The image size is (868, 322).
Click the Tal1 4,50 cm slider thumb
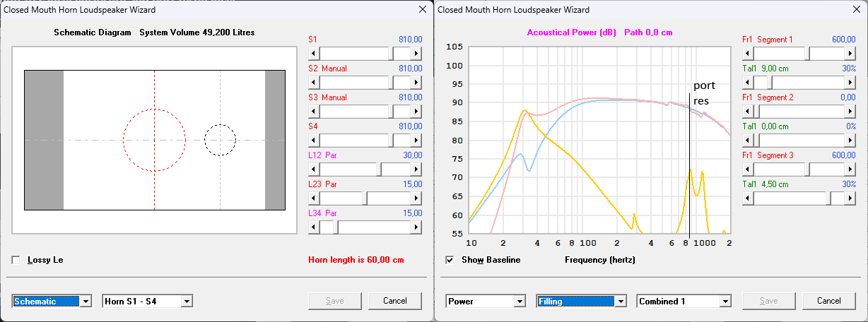point(828,198)
